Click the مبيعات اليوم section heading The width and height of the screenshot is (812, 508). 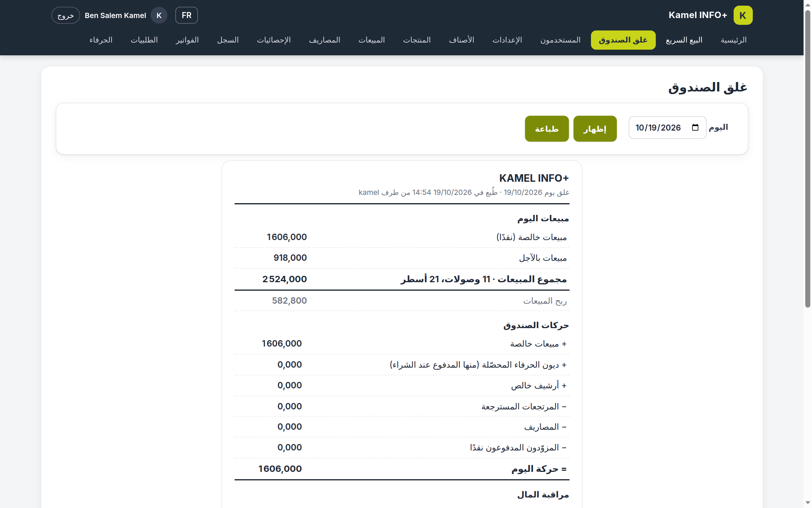(x=543, y=219)
